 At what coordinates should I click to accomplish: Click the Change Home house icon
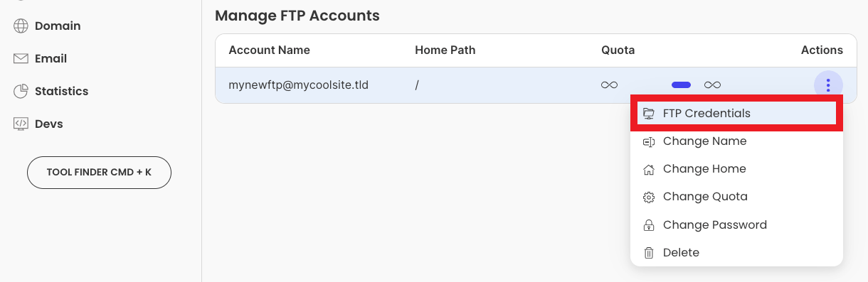648,169
